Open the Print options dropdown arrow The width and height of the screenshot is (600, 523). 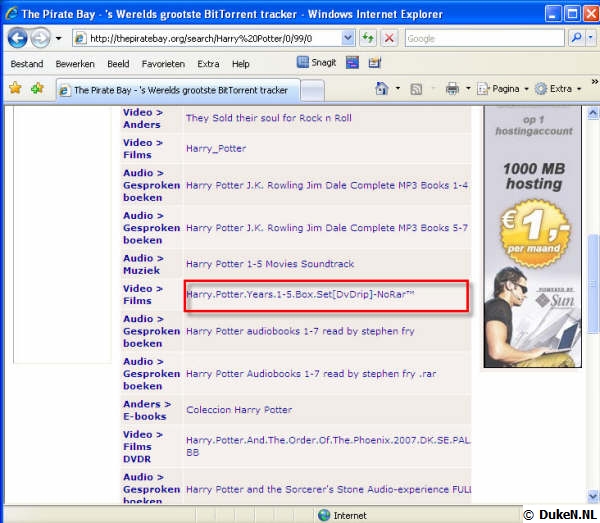[x=468, y=89]
